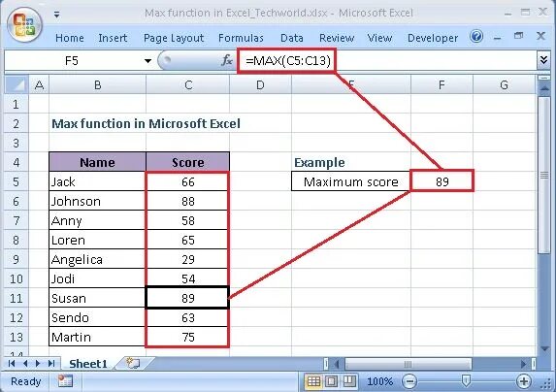The width and height of the screenshot is (556, 392).
Task: Select the cell containing Susan
Action: (97, 298)
